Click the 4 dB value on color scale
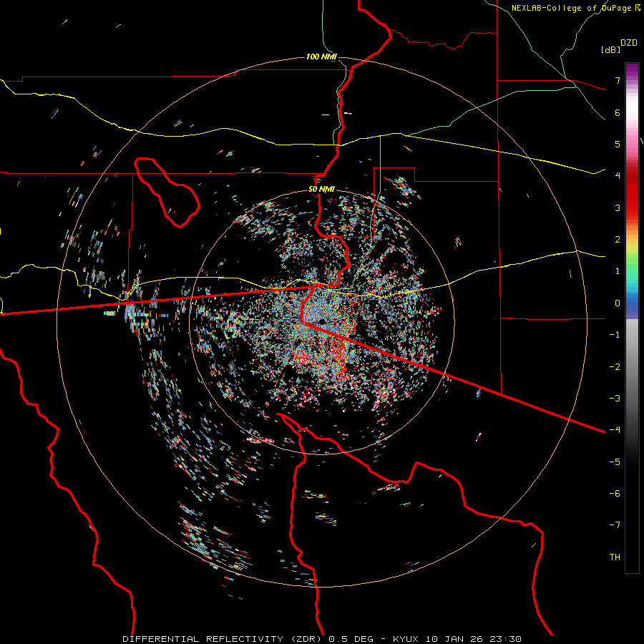Viewport: 644px width, 644px height. pyautogui.click(x=618, y=176)
